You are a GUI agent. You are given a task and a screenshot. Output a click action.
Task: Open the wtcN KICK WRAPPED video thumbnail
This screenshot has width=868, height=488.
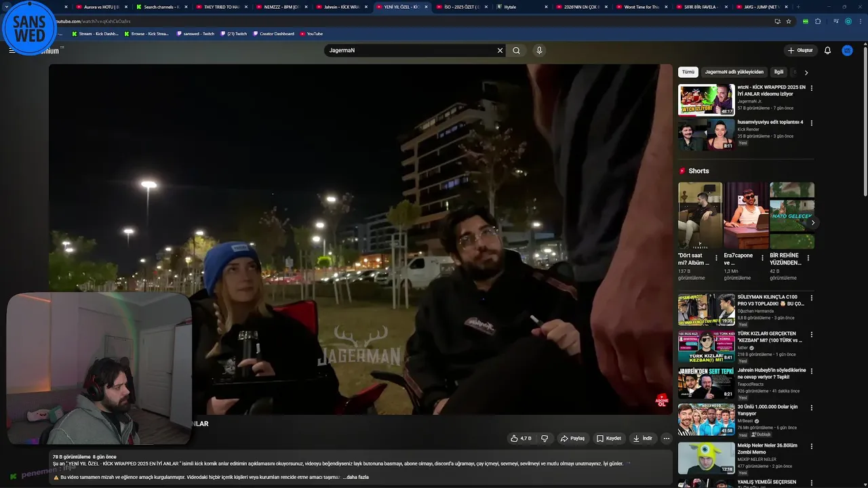coord(707,100)
